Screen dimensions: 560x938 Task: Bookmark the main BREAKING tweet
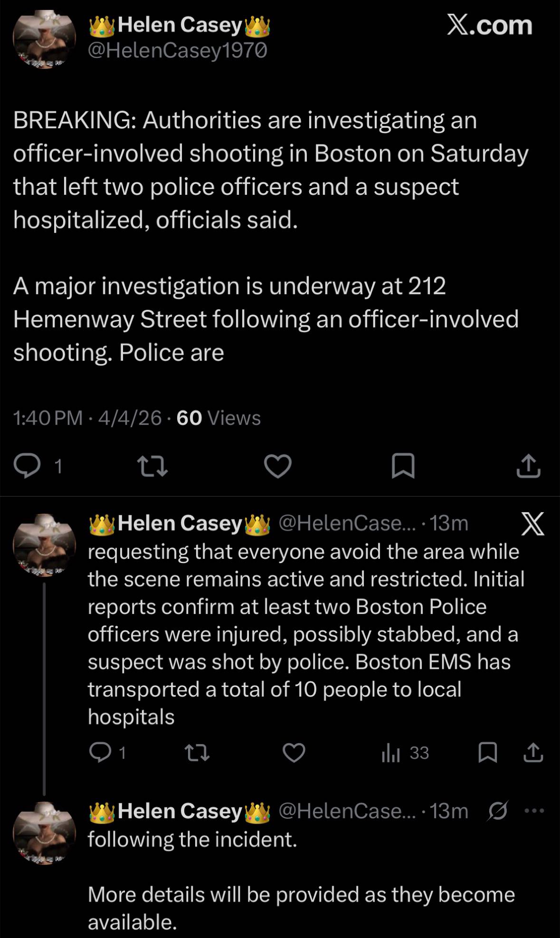point(403,466)
